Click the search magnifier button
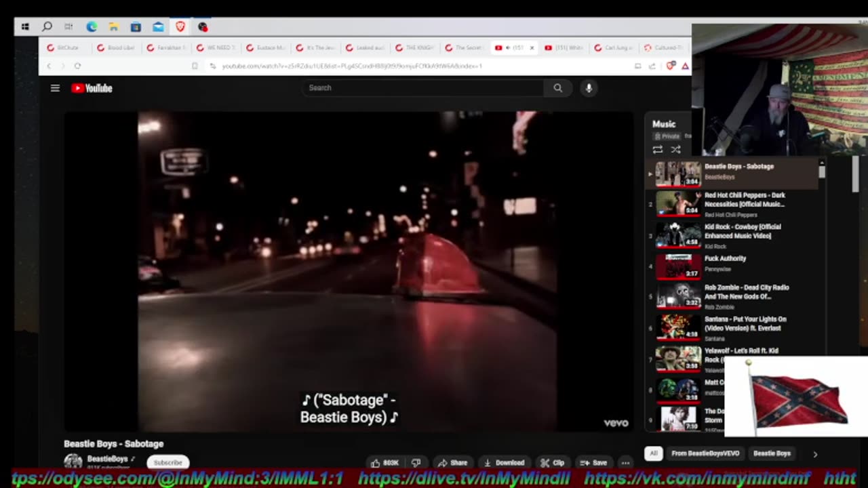 [557, 87]
